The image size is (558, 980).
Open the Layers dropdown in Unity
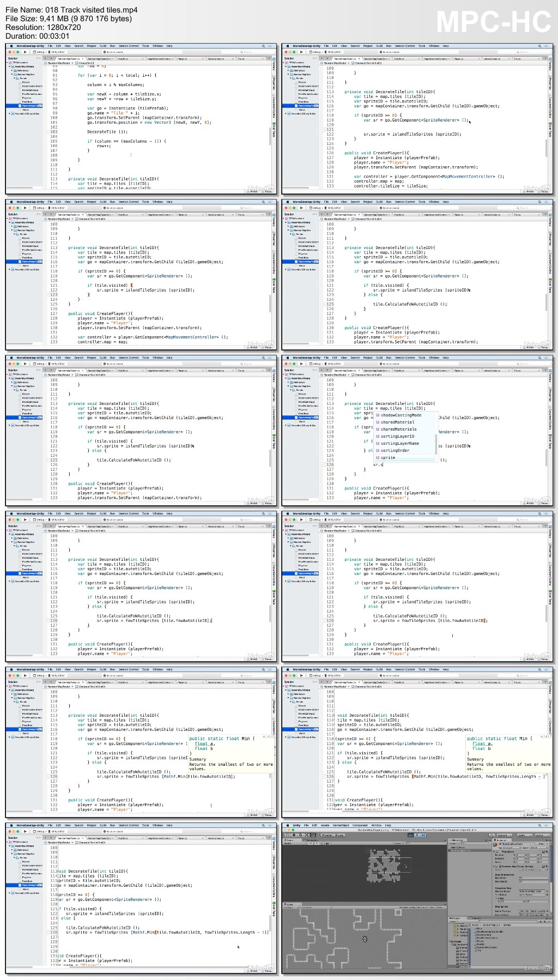[x=525, y=835]
